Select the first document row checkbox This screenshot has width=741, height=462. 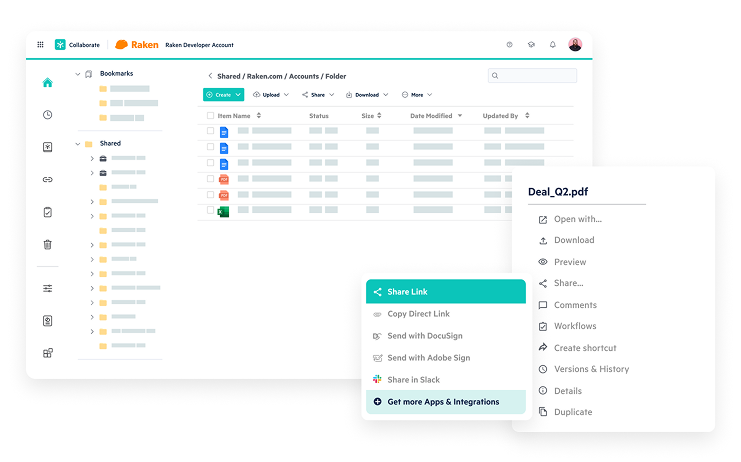210,131
